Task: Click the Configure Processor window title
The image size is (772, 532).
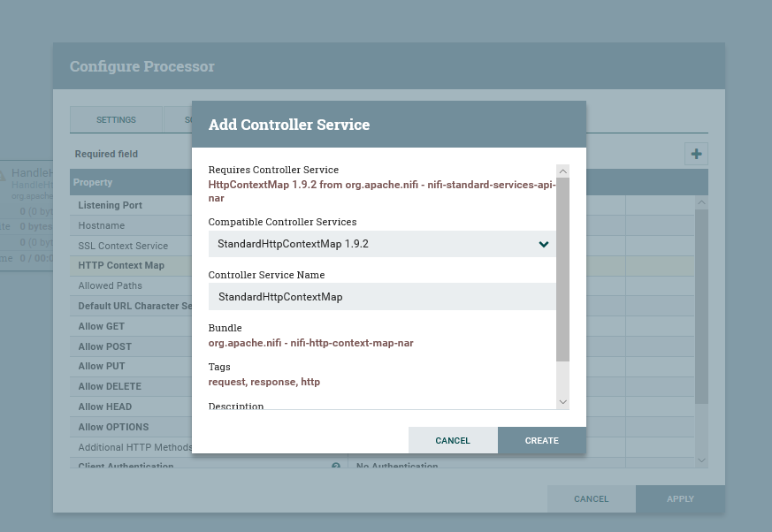Action: [x=141, y=66]
